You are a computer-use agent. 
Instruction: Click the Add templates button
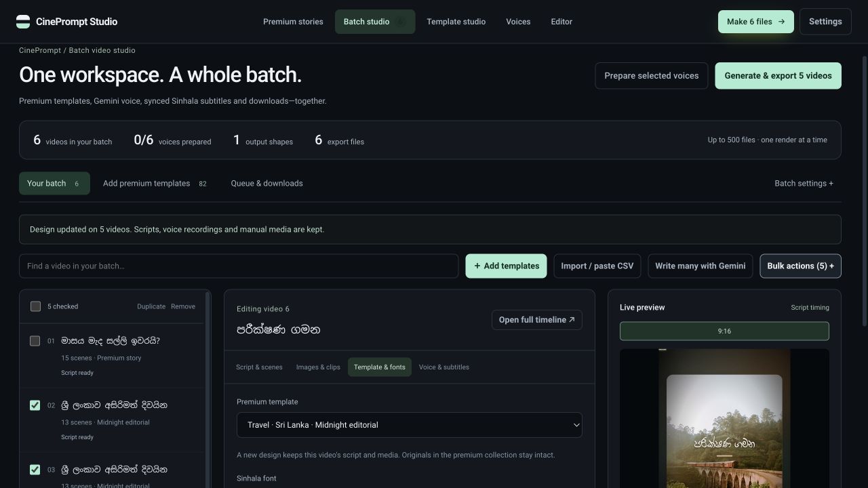[x=506, y=266]
